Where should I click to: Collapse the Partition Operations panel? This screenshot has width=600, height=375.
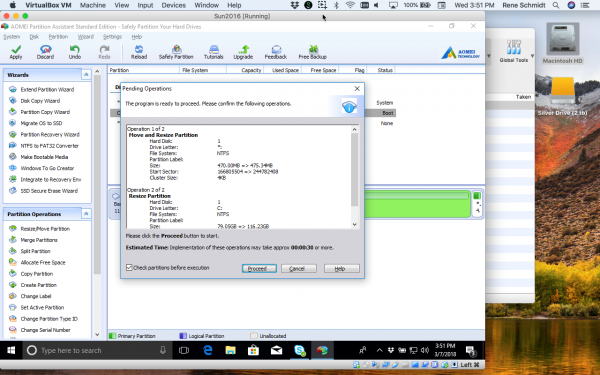tap(86, 214)
